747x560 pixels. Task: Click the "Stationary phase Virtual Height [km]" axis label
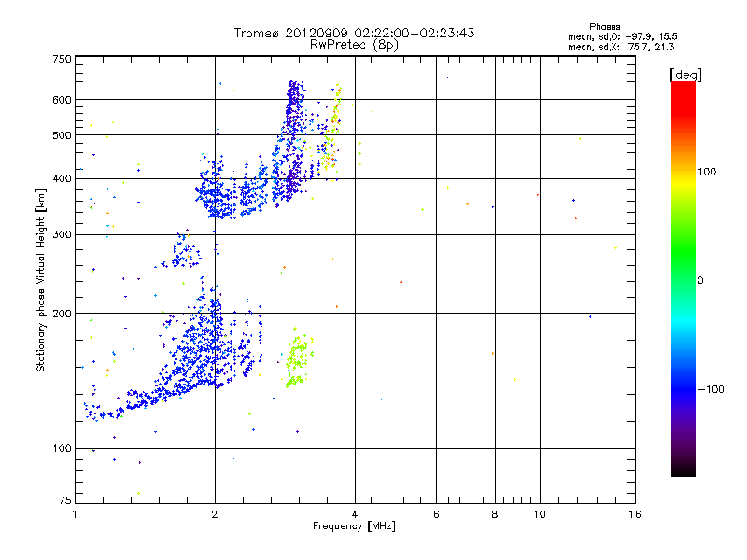(41, 281)
